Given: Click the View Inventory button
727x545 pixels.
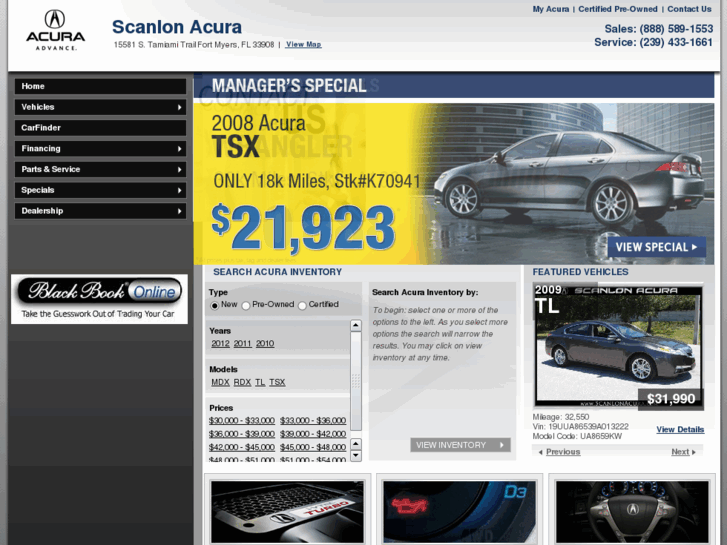Looking at the screenshot, I should [x=460, y=445].
